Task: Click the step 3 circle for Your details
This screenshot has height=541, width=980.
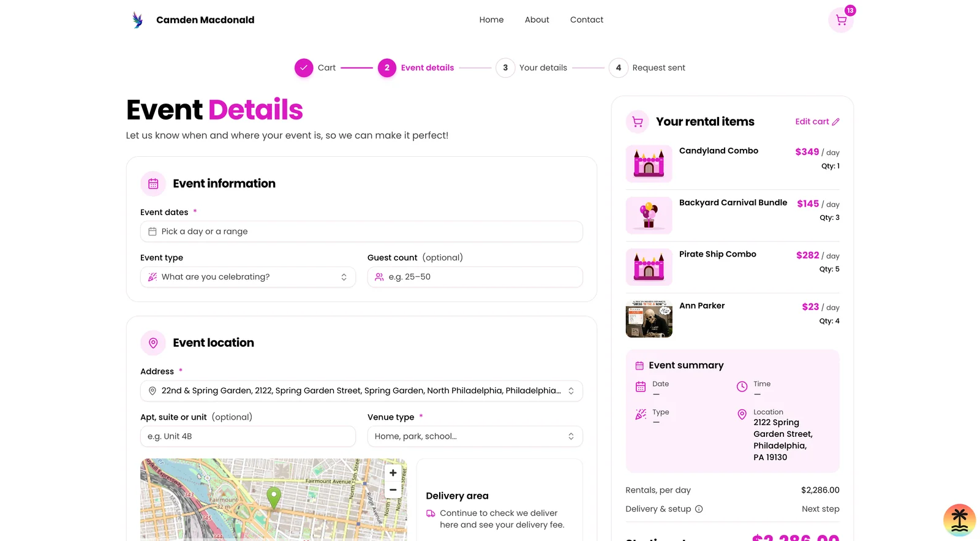Action: point(505,68)
